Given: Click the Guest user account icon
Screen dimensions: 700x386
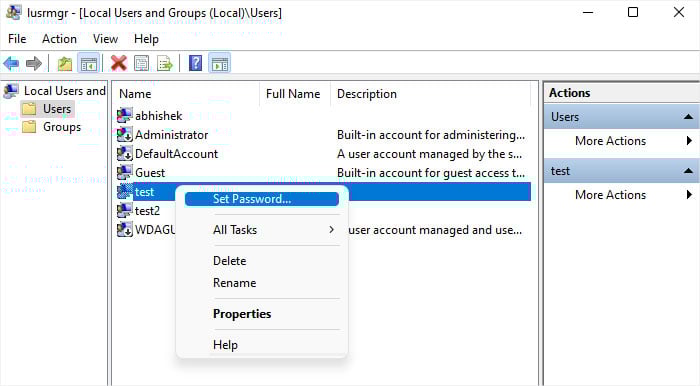Looking at the screenshot, I should pos(125,173).
